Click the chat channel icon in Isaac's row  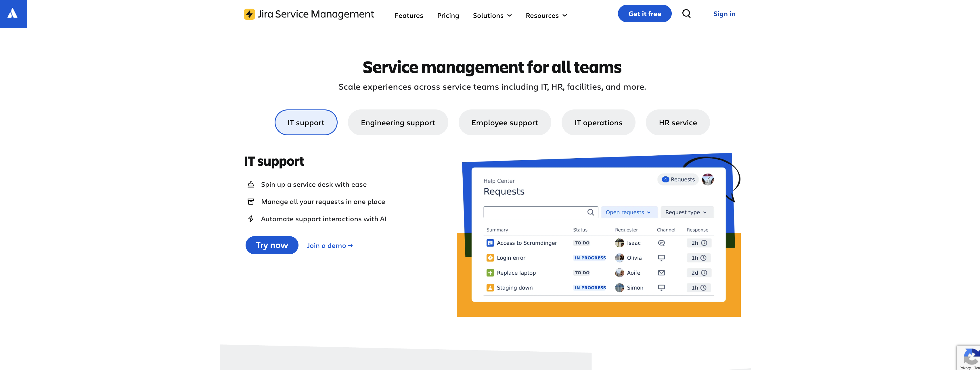661,243
